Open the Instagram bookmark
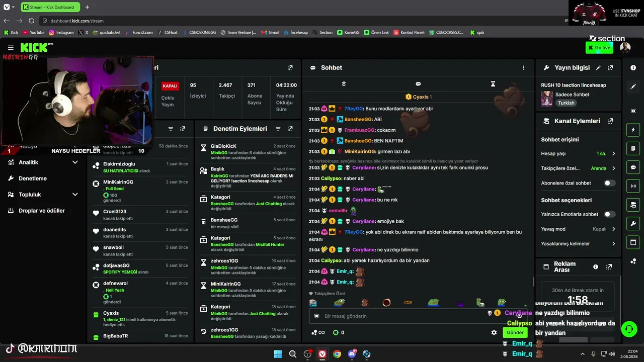Viewport: 644px width, 362px height. (x=61, y=33)
